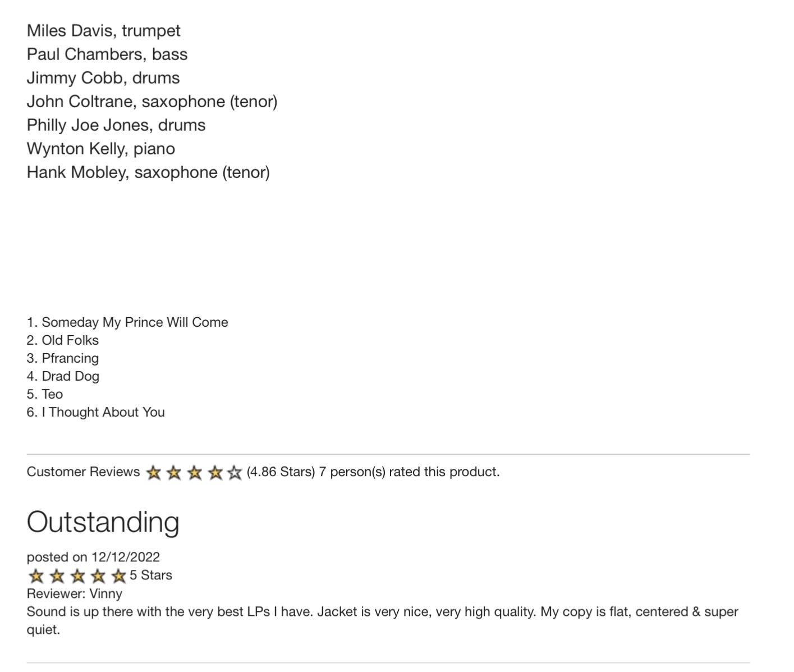Select track 1 Someday My Prince Will Come

click(127, 322)
